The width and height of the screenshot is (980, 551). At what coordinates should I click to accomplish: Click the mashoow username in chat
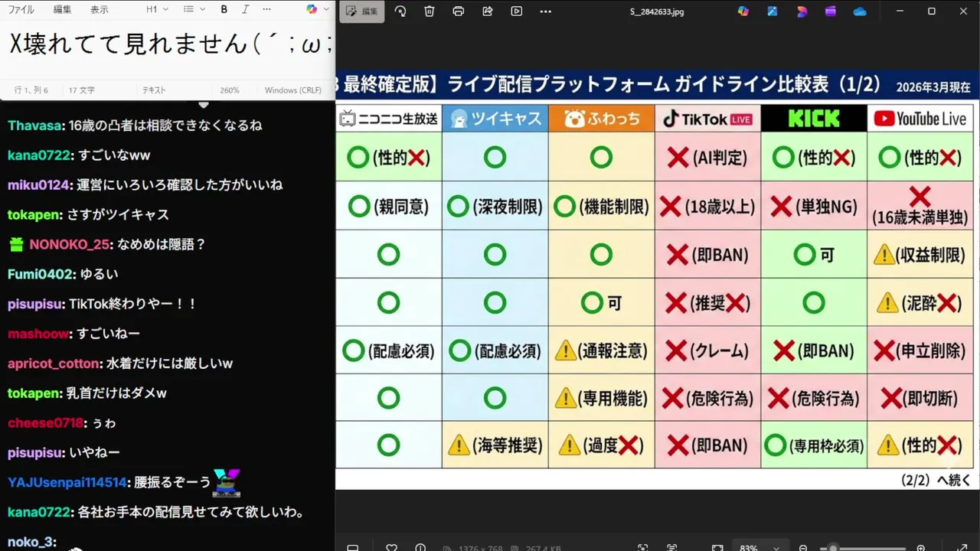coord(38,334)
